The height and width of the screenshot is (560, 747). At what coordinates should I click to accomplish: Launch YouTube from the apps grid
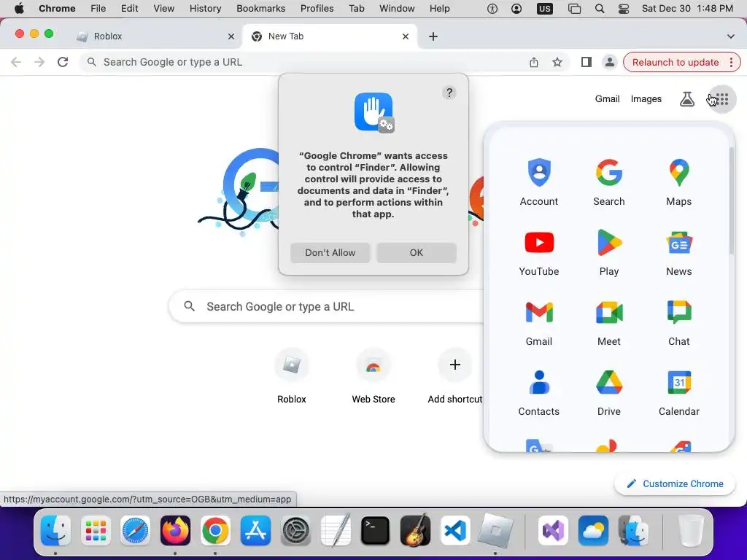(x=539, y=252)
